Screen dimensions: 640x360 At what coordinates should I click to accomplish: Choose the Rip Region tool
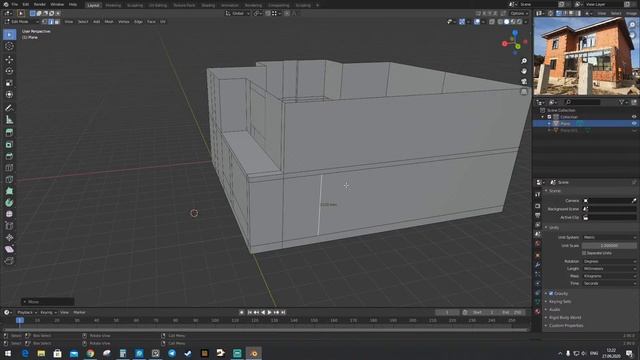(x=9, y=261)
